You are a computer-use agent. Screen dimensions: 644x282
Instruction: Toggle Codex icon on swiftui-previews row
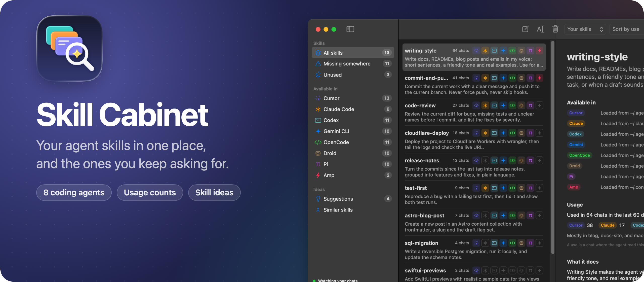[494, 270]
